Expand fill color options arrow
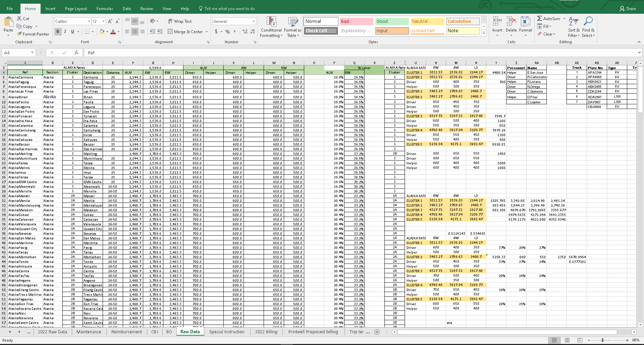Image resolution: width=644 pixels, height=345 pixels. (x=107, y=32)
